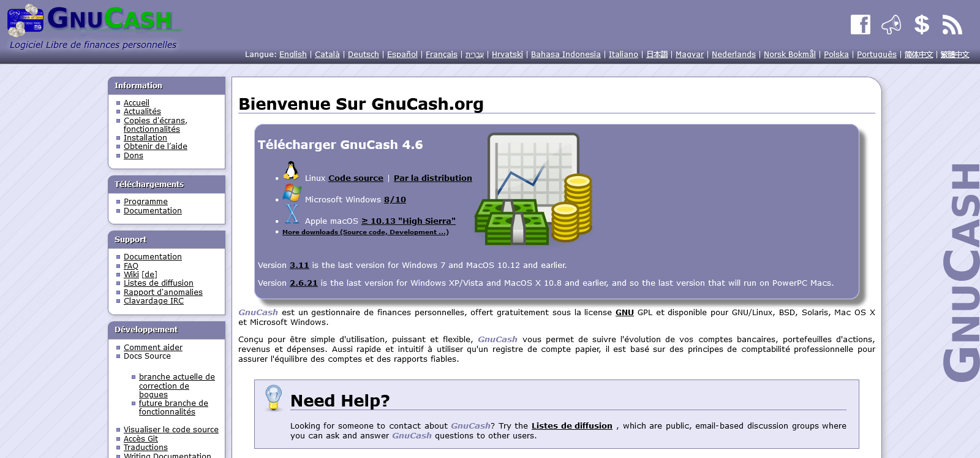This screenshot has width=980, height=458.
Task: Go to Accueil in Information menu
Action: point(137,103)
